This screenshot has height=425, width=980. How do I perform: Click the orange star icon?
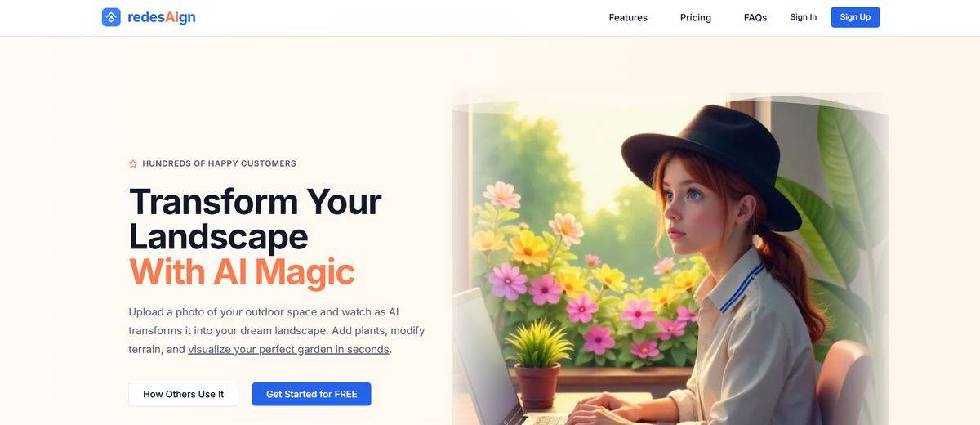click(x=133, y=163)
